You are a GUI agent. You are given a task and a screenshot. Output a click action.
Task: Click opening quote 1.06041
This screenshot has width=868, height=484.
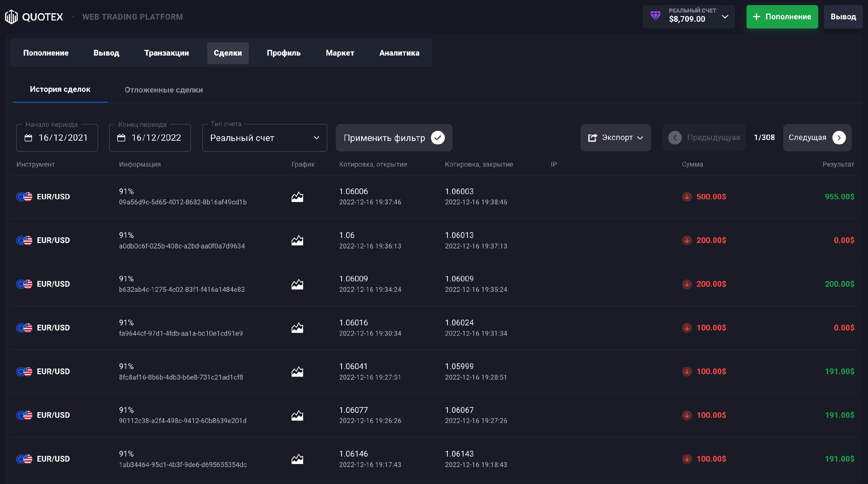tap(353, 366)
